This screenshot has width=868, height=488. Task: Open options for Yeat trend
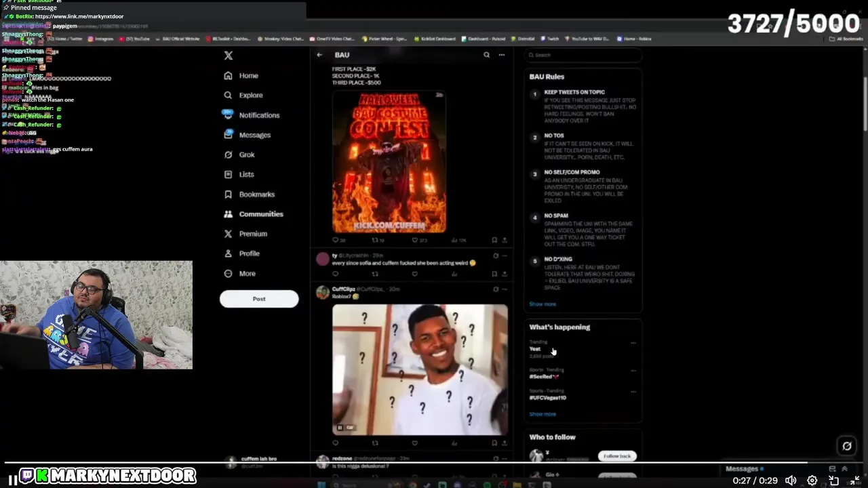coord(633,343)
